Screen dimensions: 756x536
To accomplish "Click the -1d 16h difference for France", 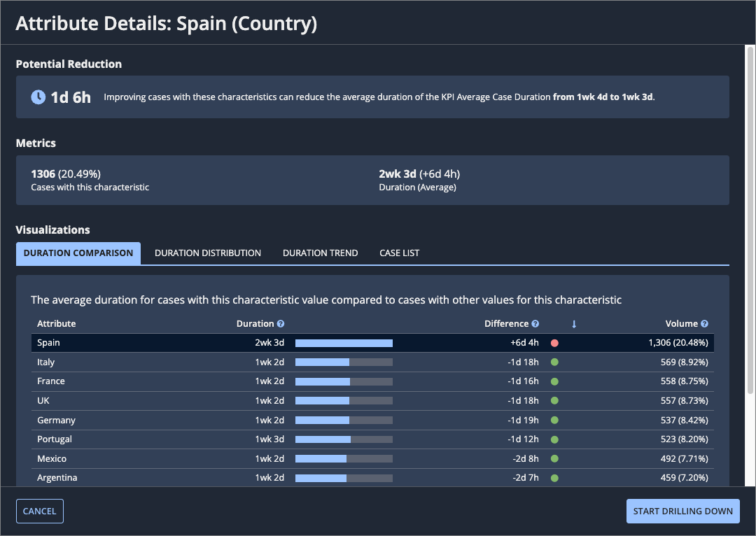I will coord(523,381).
